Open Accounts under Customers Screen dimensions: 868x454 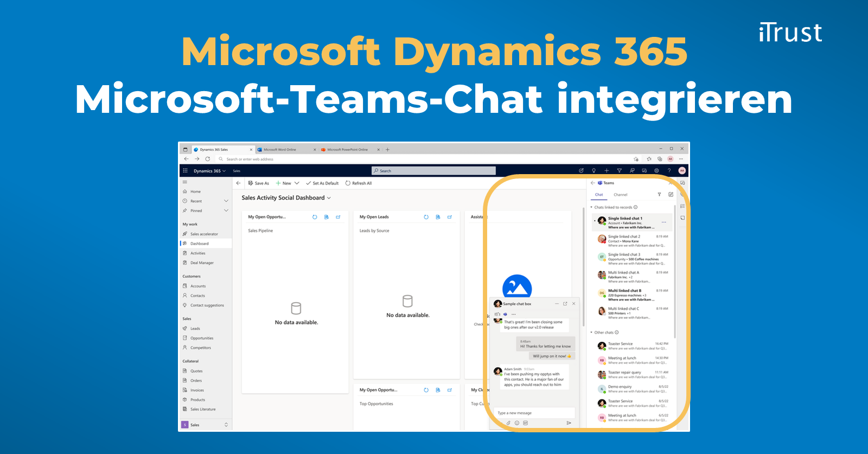(x=206, y=286)
